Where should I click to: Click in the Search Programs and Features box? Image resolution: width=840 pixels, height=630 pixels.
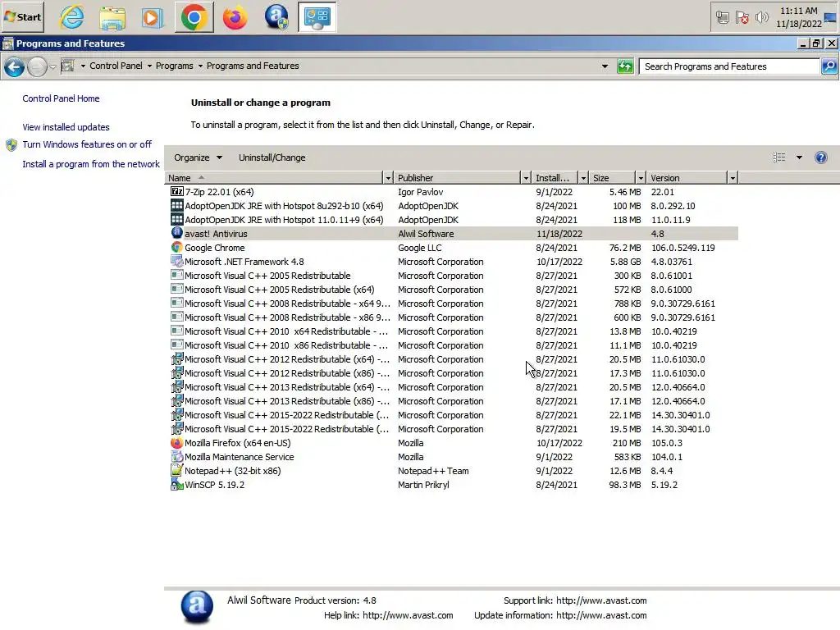(x=729, y=66)
